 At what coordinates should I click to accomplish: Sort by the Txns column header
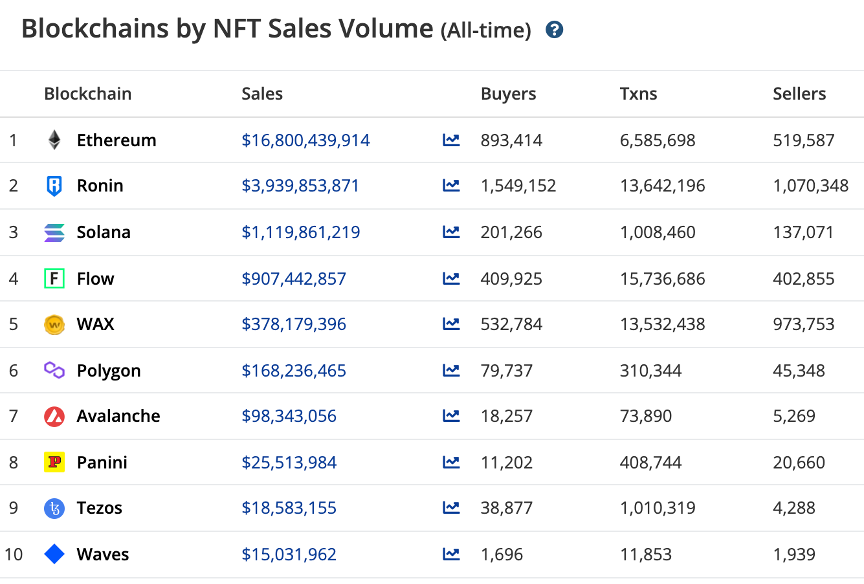[x=638, y=94]
